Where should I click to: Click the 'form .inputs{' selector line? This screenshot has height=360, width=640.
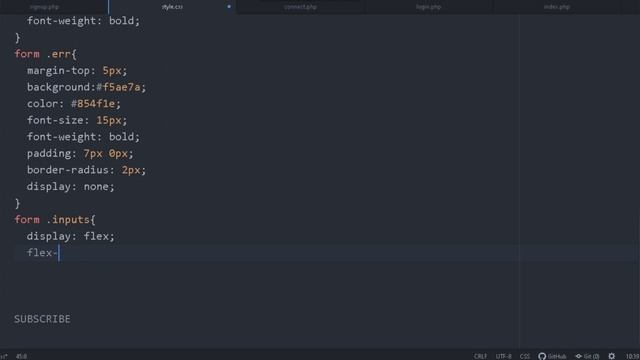(55, 220)
